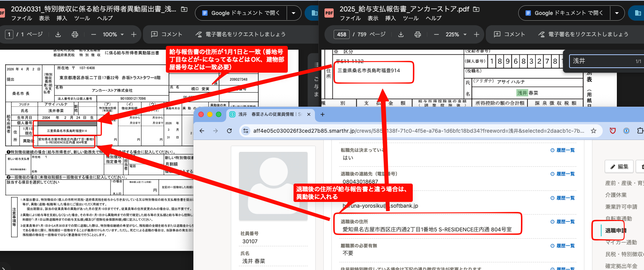Screen dimensions: 644x270
Task: Select 確定拠出年金 in the SmartHR side navigation
Action: 621,266
